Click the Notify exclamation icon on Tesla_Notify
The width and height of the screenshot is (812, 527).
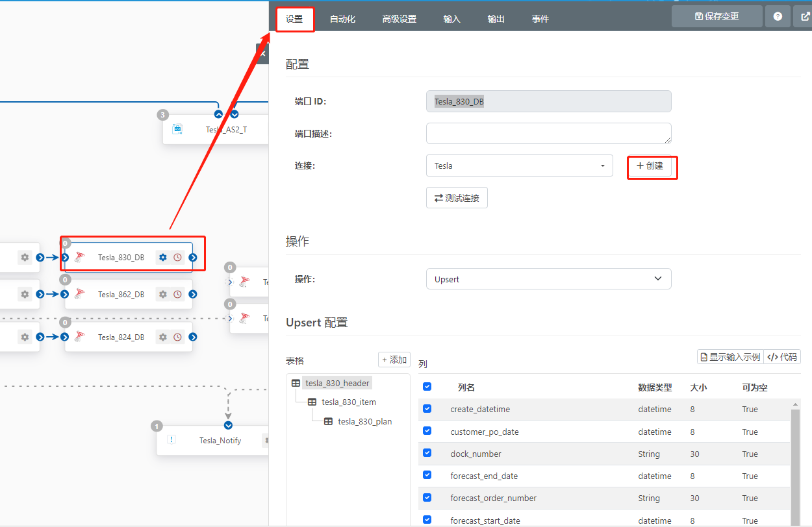click(x=171, y=439)
